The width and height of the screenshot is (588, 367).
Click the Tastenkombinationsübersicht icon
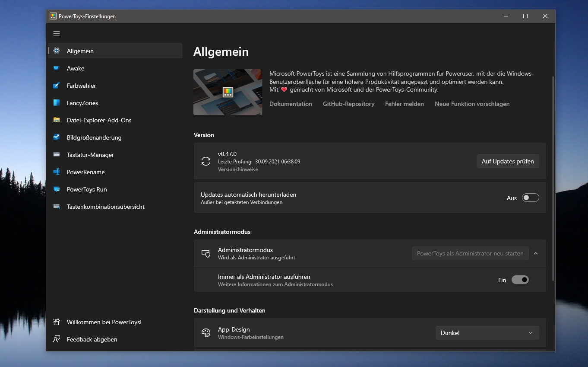(x=57, y=206)
